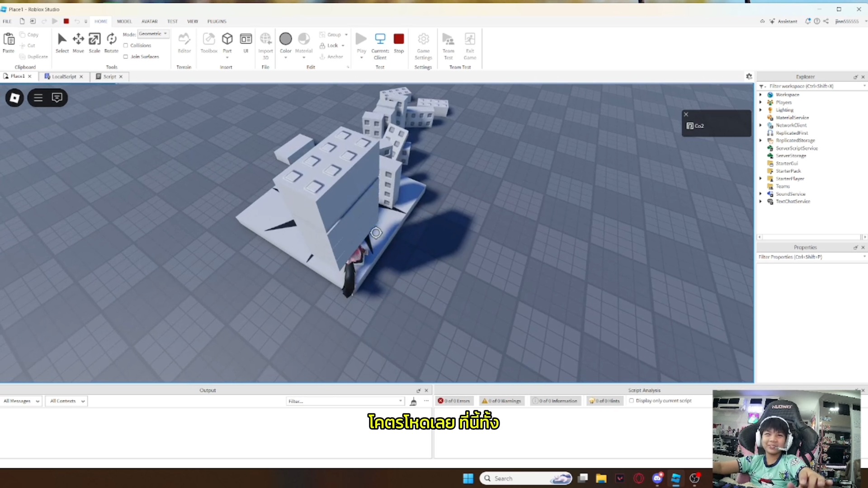Viewport: 868px width, 488px height.
Task: Expand the StarterPlayer node
Action: pyautogui.click(x=761, y=178)
